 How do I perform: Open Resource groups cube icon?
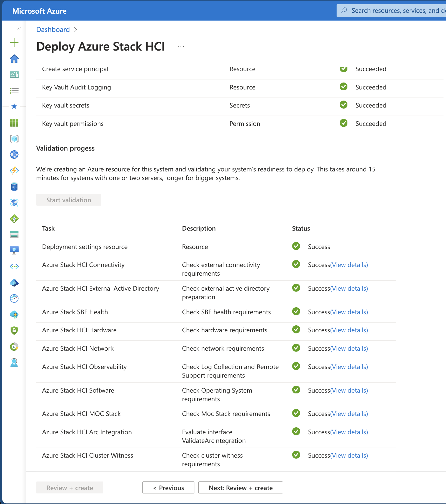click(14, 139)
